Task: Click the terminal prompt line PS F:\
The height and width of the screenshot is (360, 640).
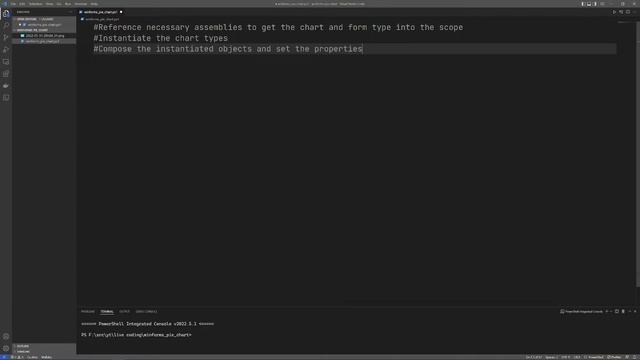Action: click(x=136, y=335)
